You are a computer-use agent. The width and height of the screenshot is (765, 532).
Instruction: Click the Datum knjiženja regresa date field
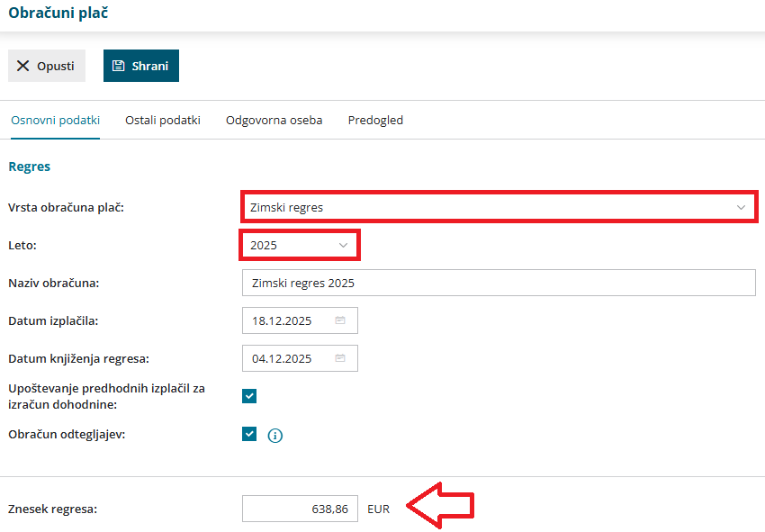pos(300,358)
